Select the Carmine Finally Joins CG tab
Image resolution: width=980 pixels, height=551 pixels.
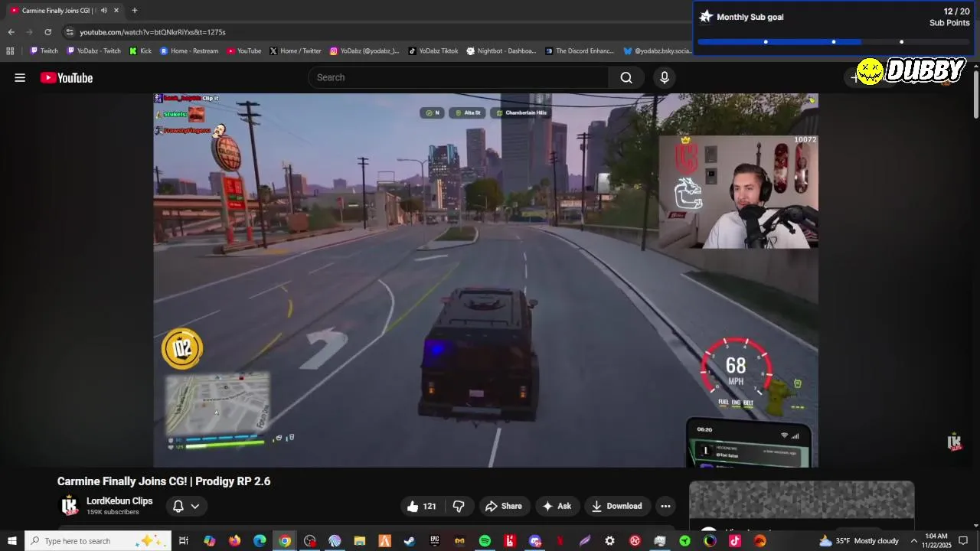64,11
